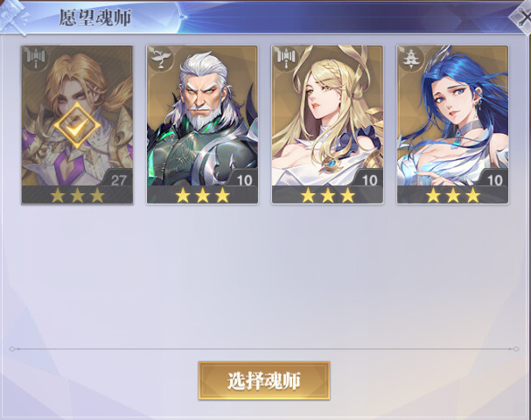Click the class icon on blonde woman card
Viewport: 531px width, 420px height.
pos(287,59)
